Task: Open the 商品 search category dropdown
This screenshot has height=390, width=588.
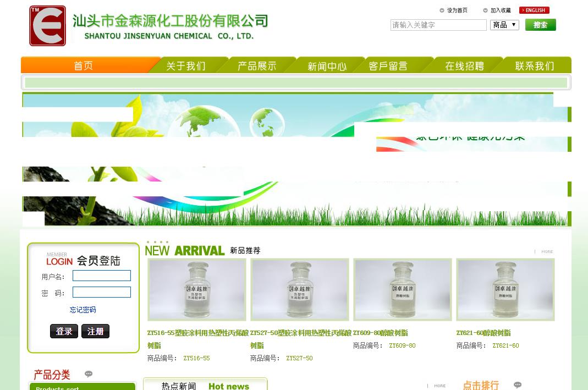Action: [504, 25]
